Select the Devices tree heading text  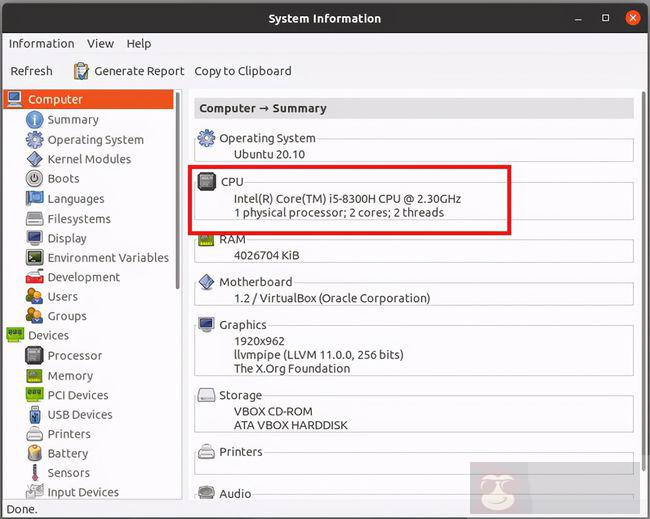[49, 335]
